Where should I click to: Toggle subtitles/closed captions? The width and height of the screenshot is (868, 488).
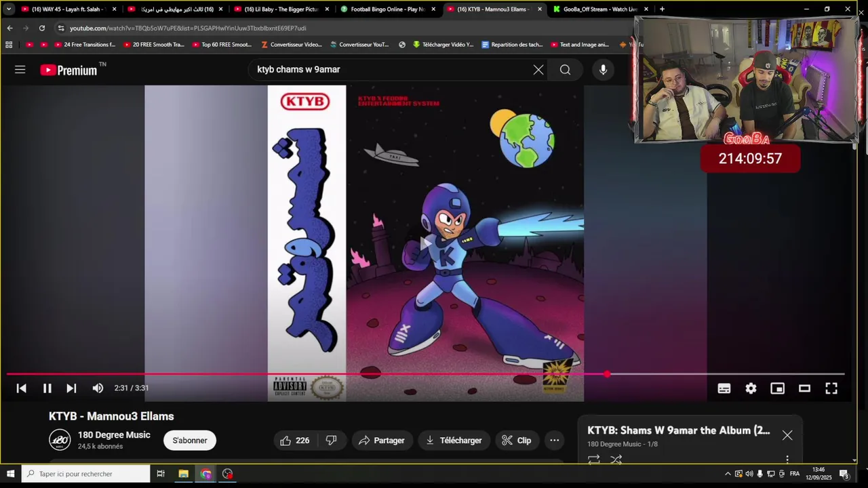click(x=724, y=388)
